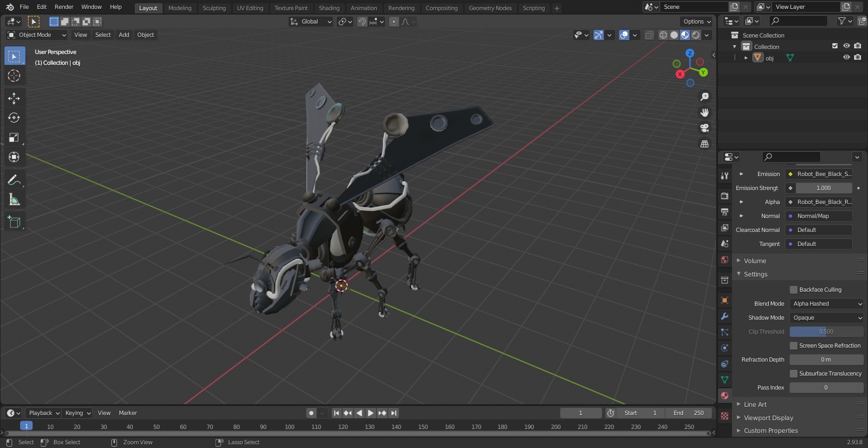Activate the Move tool
868x448 pixels.
pyautogui.click(x=14, y=98)
